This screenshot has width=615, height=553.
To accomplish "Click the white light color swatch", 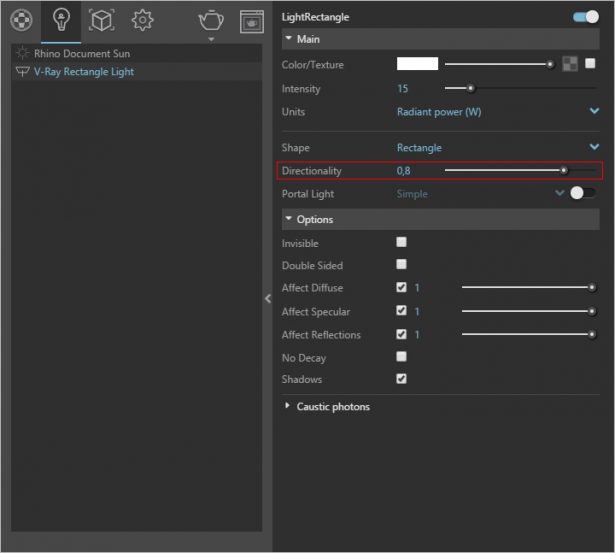I will click(x=417, y=64).
